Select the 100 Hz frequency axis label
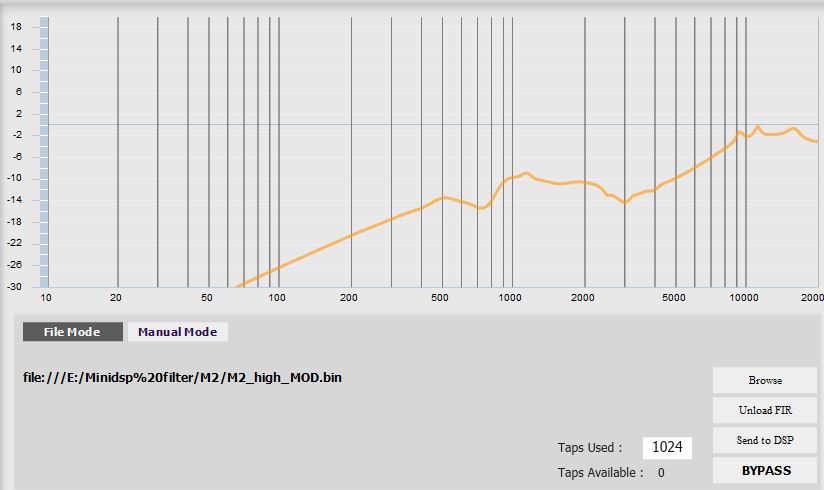 point(277,298)
